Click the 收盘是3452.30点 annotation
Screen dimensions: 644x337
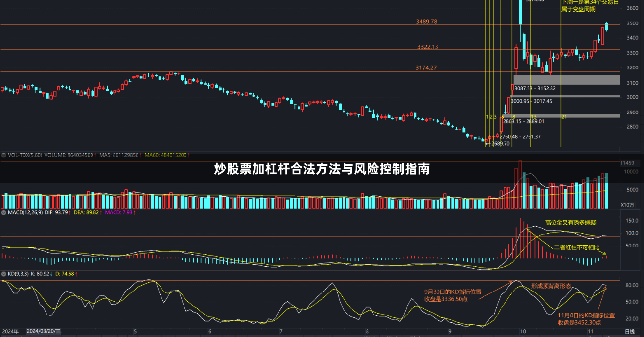[x=579, y=323]
